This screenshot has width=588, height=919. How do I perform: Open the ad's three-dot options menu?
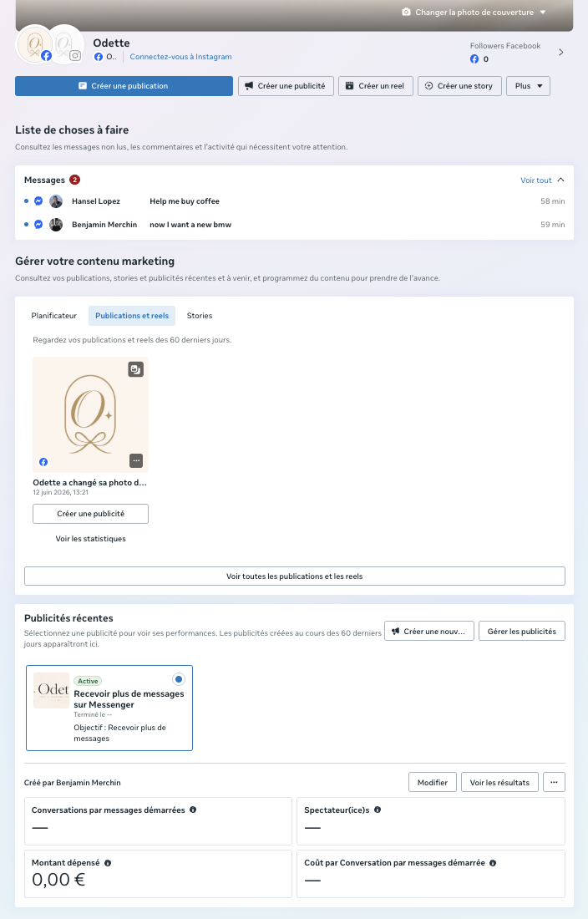pyautogui.click(x=554, y=783)
